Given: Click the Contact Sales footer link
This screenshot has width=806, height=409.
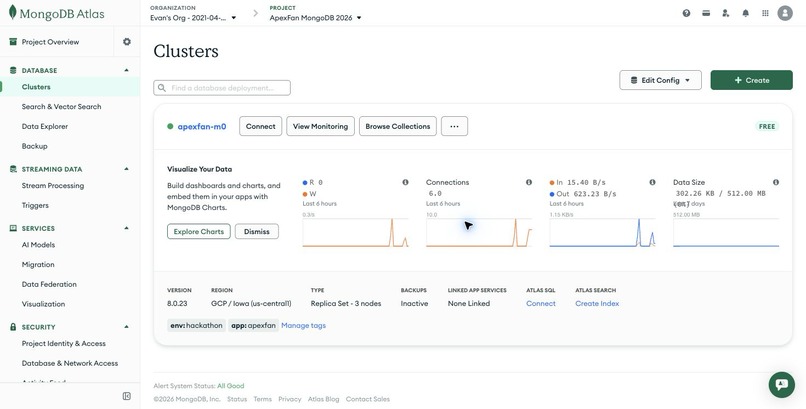Looking at the screenshot, I should (368, 399).
